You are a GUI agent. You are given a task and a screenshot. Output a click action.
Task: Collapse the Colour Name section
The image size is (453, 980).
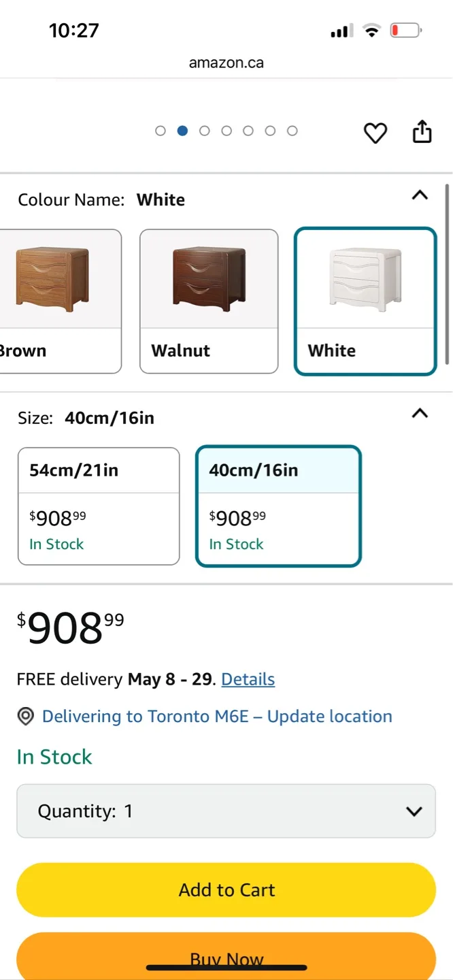click(420, 195)
